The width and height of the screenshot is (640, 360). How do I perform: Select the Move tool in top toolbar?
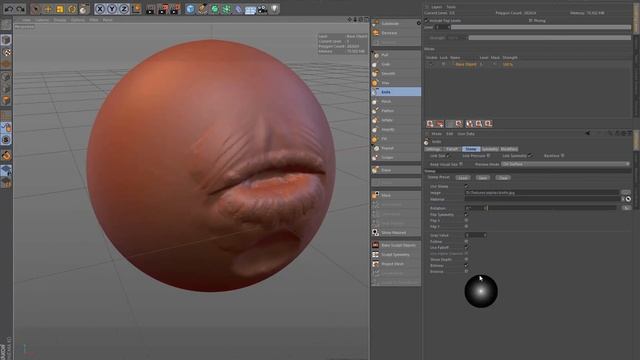click(47, 9)
